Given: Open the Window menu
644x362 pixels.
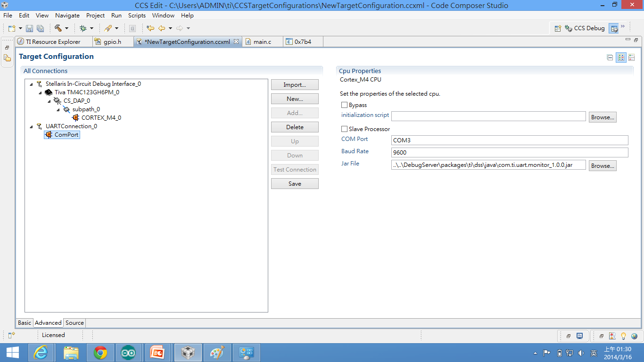Looking at the screenshot, I should pyautogui.click(x=164, y=16).
